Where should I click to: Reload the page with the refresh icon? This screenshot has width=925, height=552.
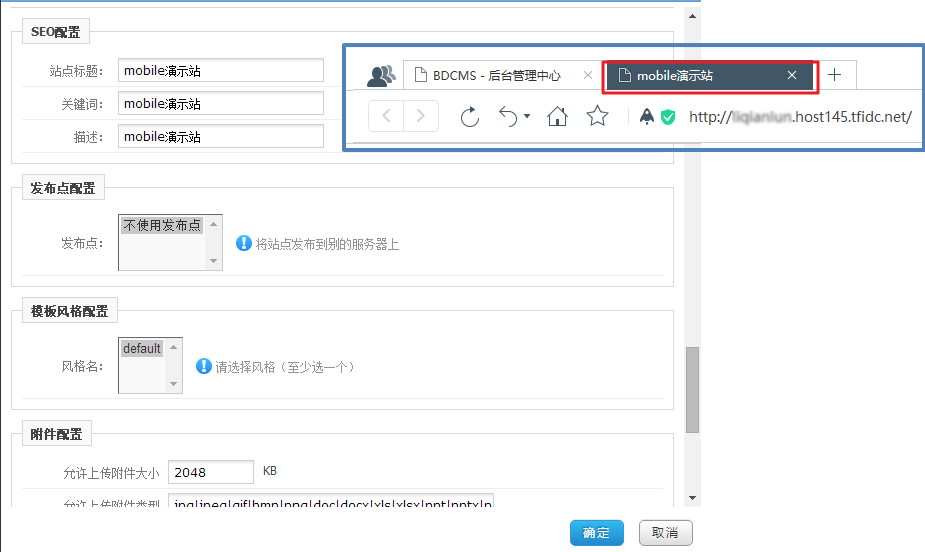470,117
